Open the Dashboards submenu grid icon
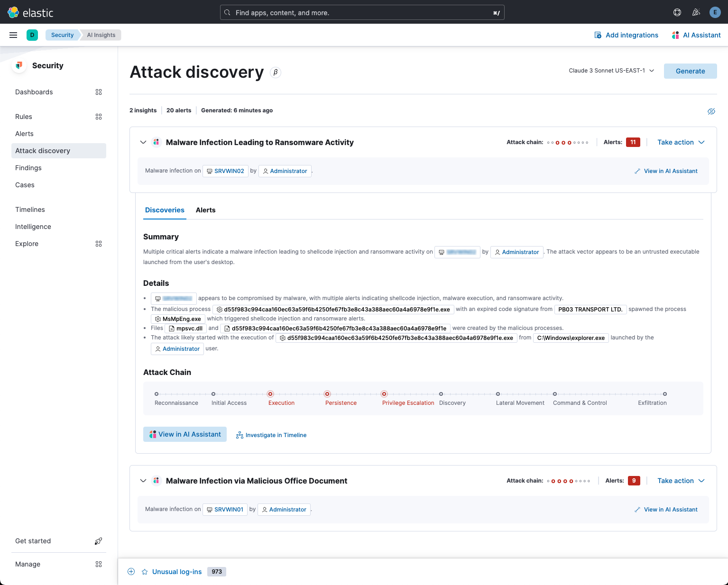Image resolution: width=728 pixels, height=585 pixels. click(x=99, y=92)
